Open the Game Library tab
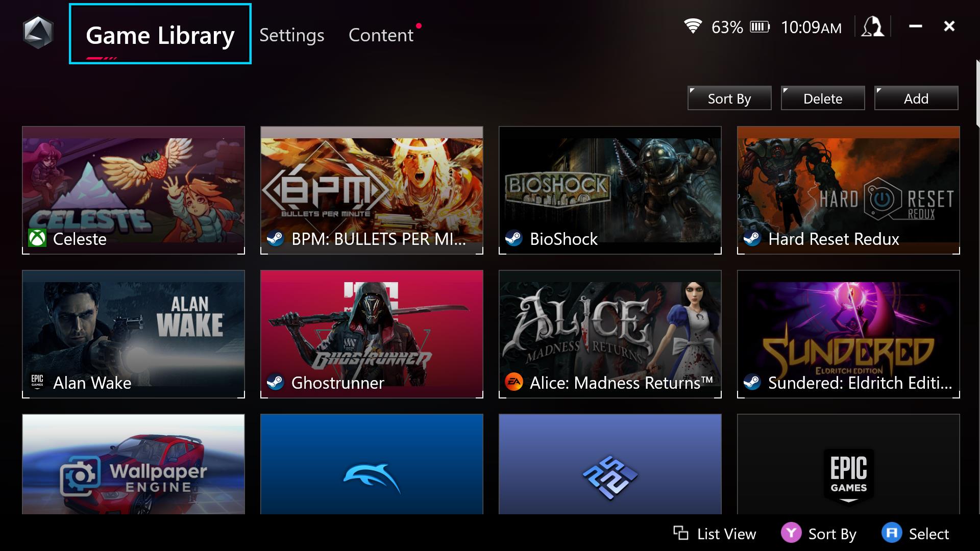 click(161, 35)
